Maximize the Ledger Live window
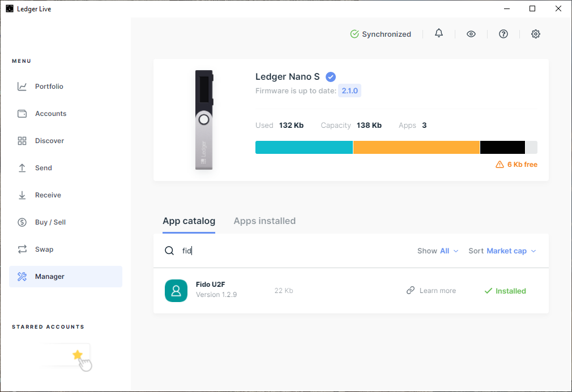Screen dimensions: 572x392 (x=532, y=8)
